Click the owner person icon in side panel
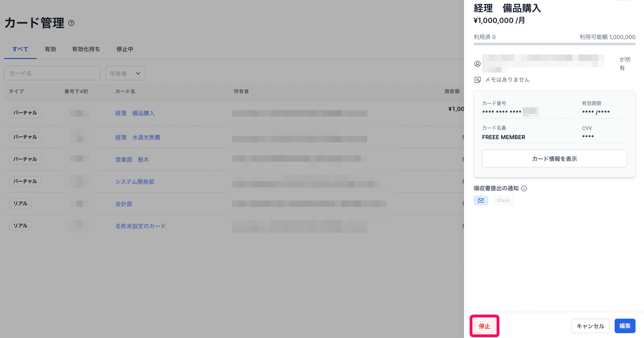Screen dimensions: 644x338 (x=477, y=64)
